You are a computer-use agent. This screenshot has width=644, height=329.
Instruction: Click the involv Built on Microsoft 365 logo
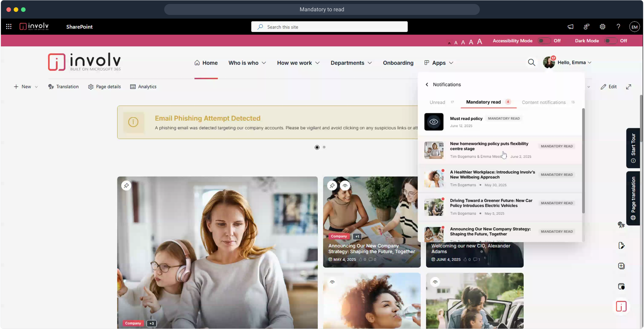tap(84, 62)
